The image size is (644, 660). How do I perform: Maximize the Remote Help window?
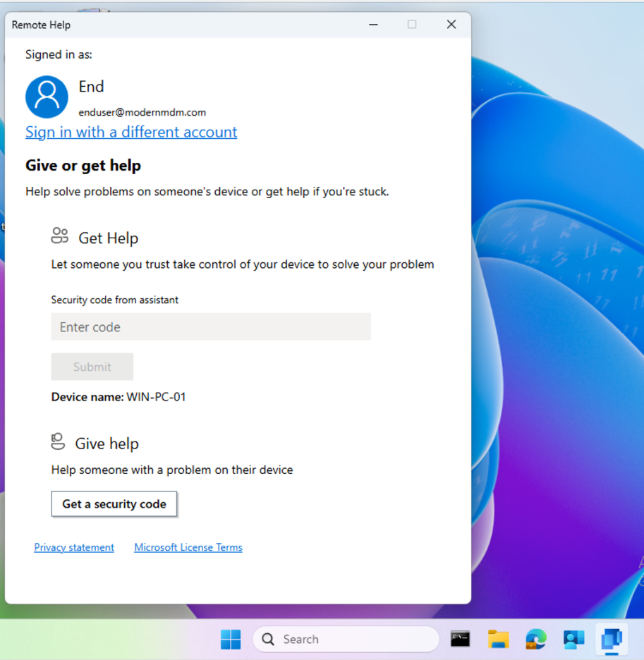pyautogui.click(x=412, y=25)
